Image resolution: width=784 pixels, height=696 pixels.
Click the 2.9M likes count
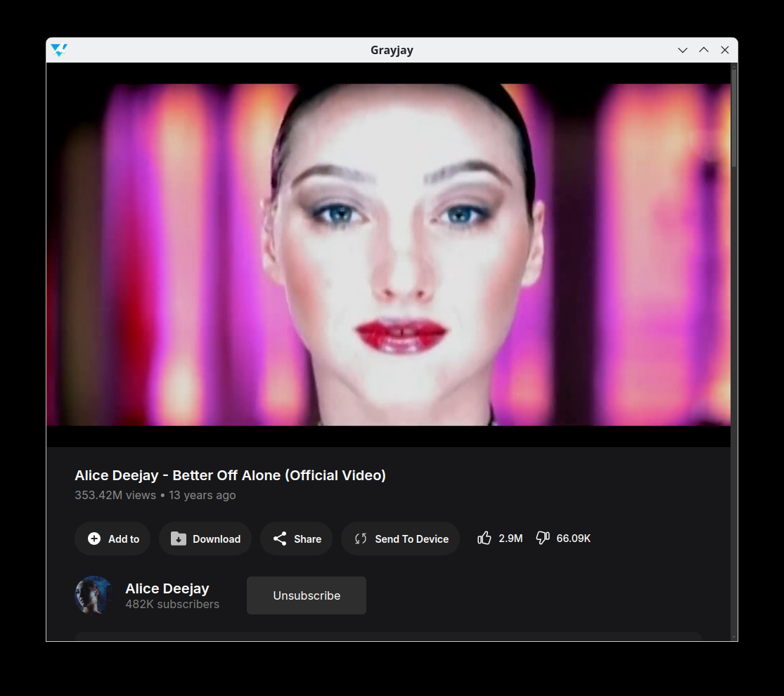click(x=510, y=539)
